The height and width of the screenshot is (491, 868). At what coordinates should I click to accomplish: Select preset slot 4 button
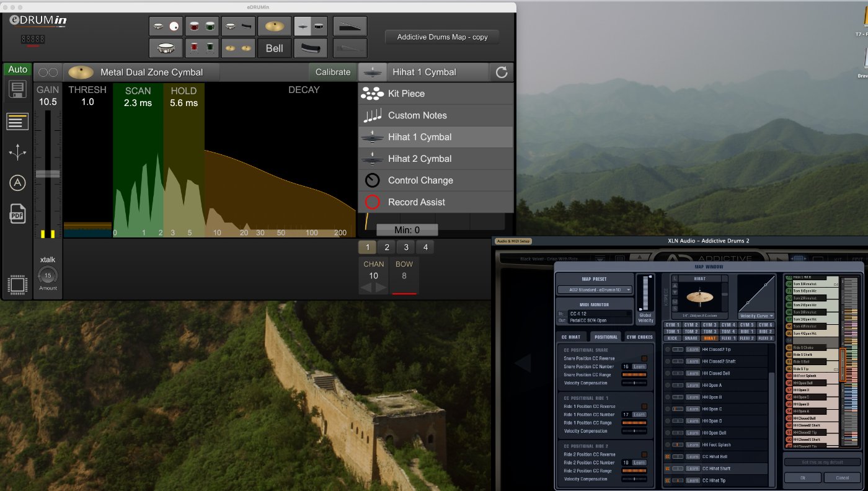click(x=425, y=247)
